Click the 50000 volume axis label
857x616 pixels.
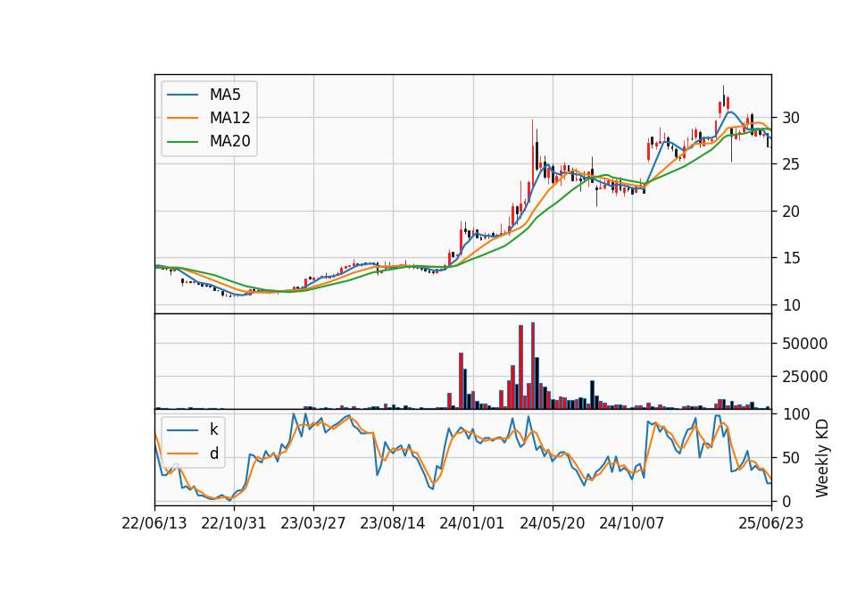(804, 343)
